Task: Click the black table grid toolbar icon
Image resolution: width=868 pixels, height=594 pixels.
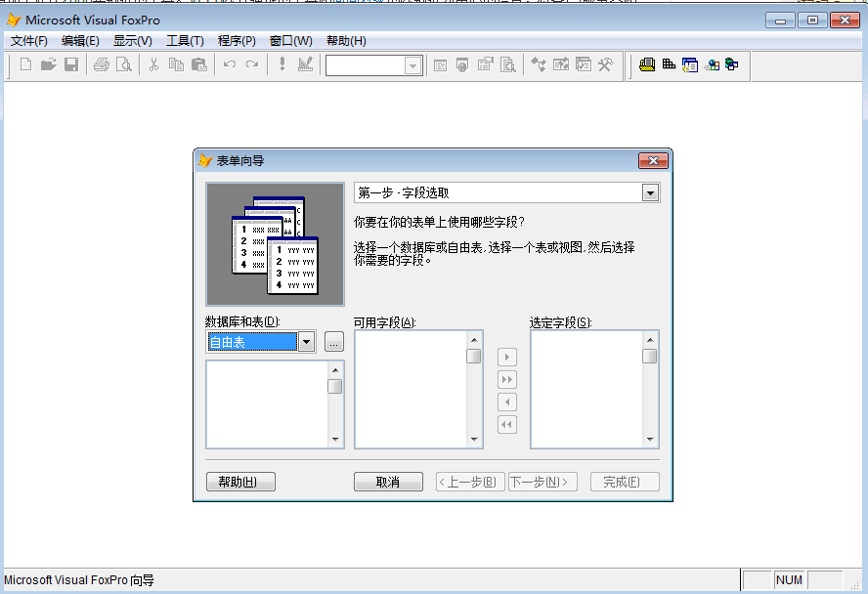Action: tap(669, 65)
